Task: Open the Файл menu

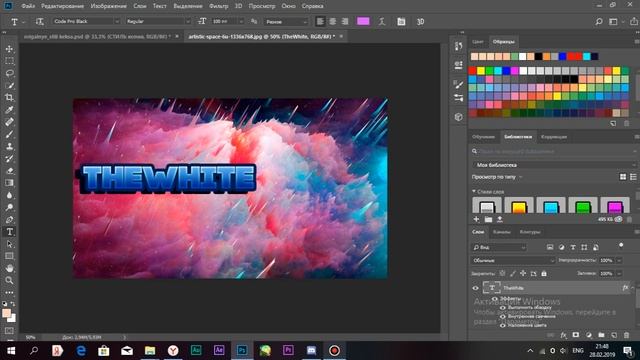Action: pyautogui.click(x=28, y=6)
